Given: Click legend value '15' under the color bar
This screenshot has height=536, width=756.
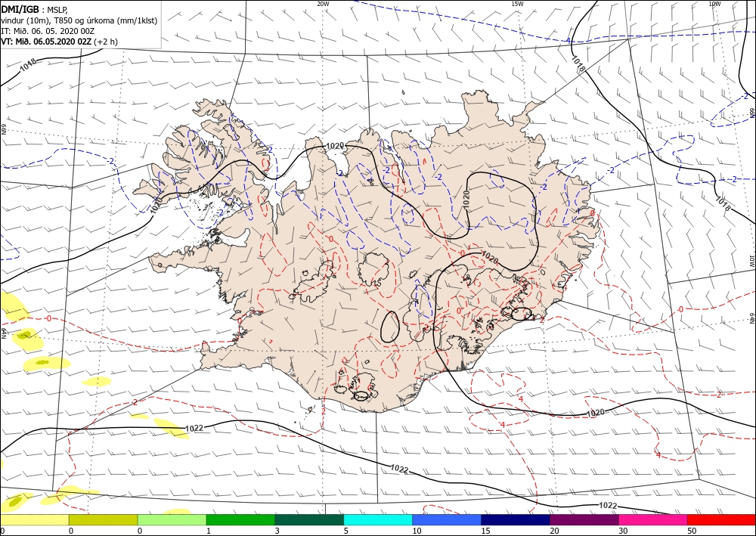Looking at the screenshot, I should point(485,531).
